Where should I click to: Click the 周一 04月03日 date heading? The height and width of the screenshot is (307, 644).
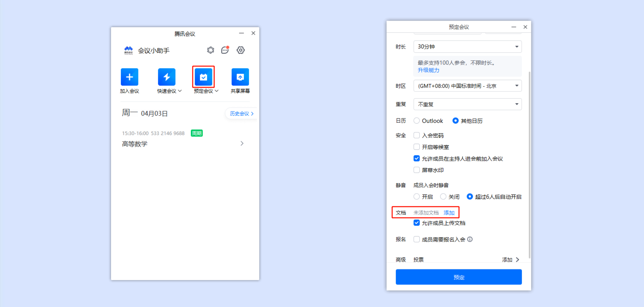[x=145, y=113]
